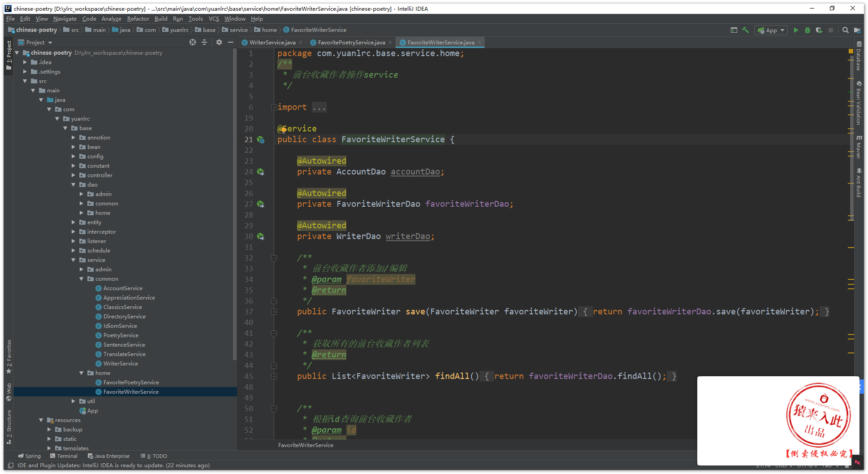Collapse all nodes in Project panel
The width and height of the screenshot is (868, 474).
[204, 42]
